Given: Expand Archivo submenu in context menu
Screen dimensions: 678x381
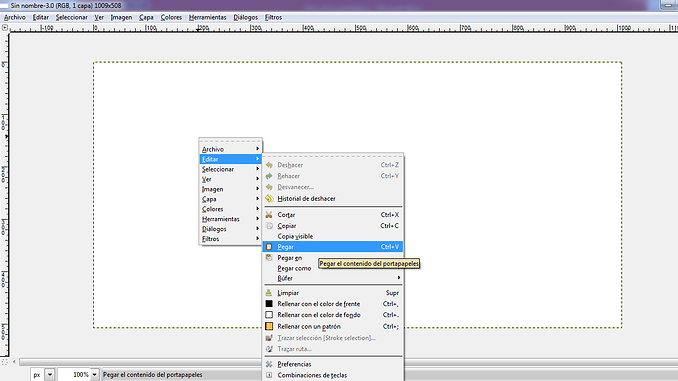Looking at the screenshot, I should pyautogui.click(x=230, y=149).
